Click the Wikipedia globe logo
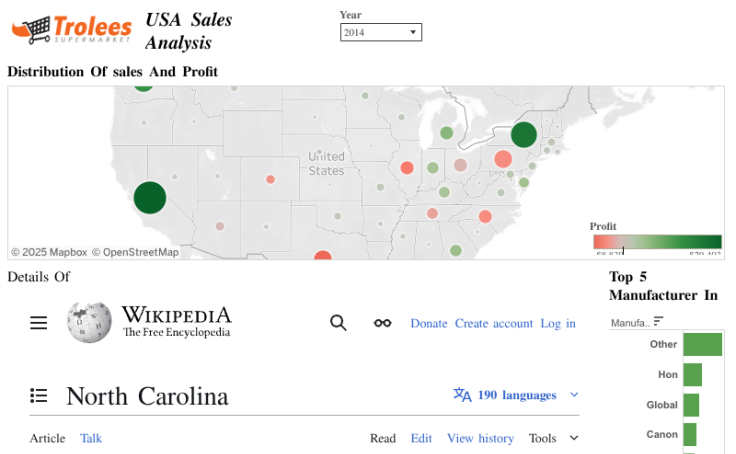736x454 pixels. pos(89,322)
